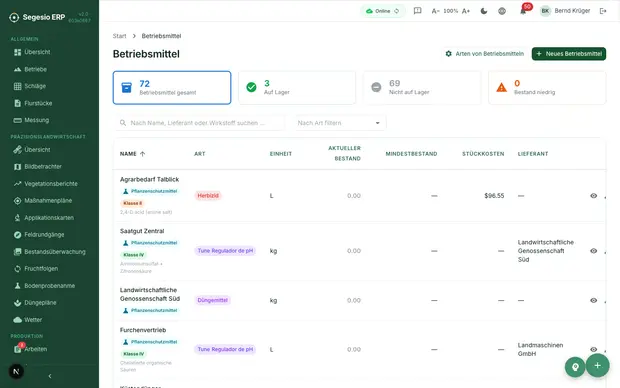Click the Klasse II badge under Agrarbedarf Talblick
620x388 pixels.
132,203
